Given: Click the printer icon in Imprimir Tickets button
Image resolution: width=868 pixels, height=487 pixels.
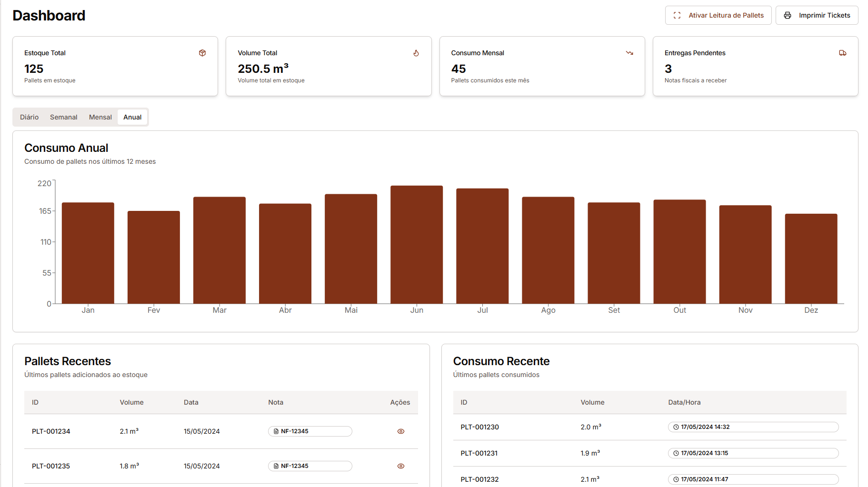Looking at the screenshot, I should [x=788, y=15].
